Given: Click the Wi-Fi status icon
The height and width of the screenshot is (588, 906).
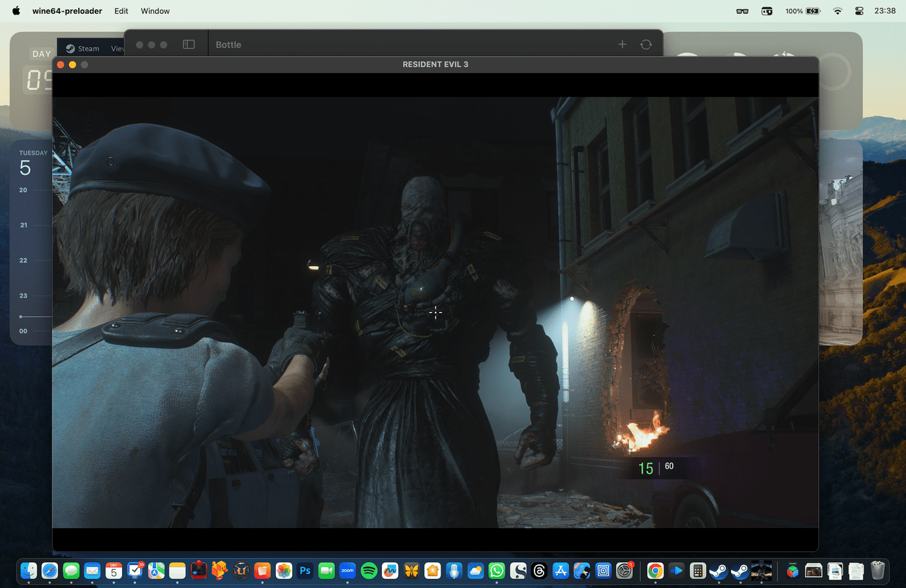Looking at the screenshot, I should coord(838,11).
